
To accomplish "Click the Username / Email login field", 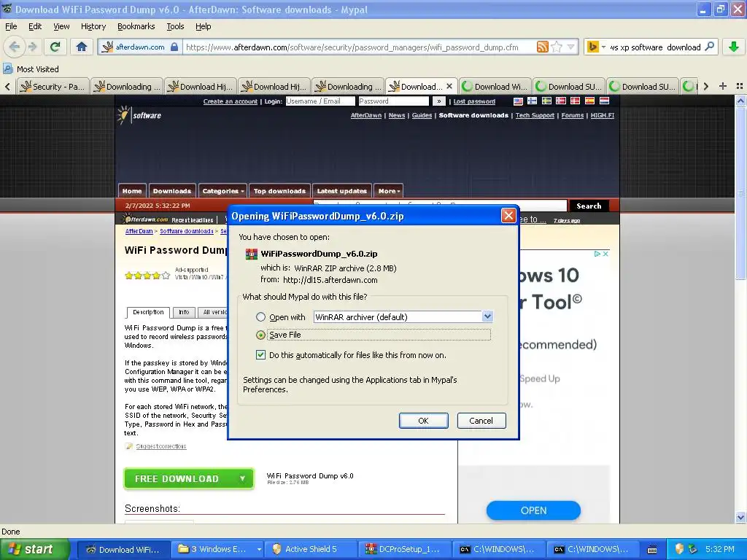I will (320, 101).
